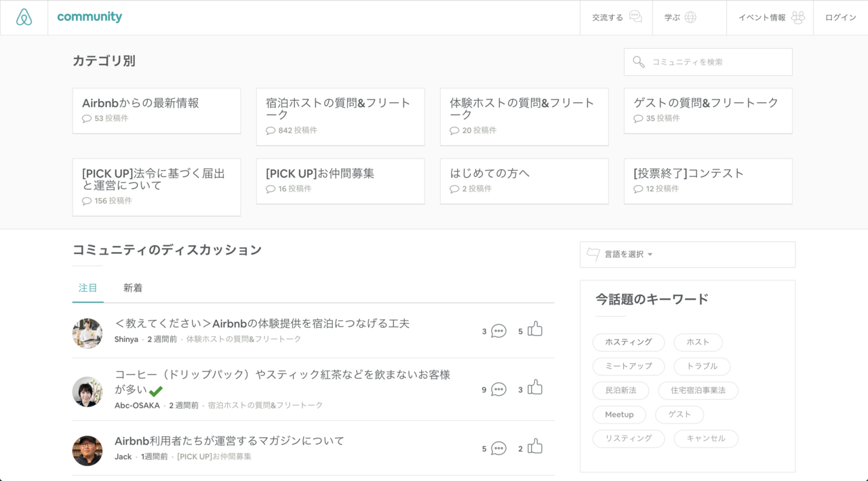Viewport: 868px width, 481px height.
Task: Select the ゲスト keyword tag
Action: [x=679, y=415]
